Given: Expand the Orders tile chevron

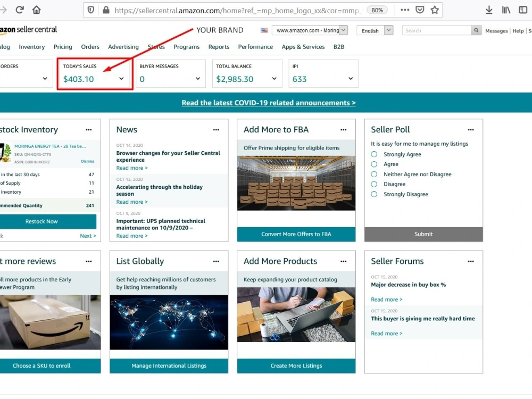Looking at the screenshot, I should click(45, 79).
